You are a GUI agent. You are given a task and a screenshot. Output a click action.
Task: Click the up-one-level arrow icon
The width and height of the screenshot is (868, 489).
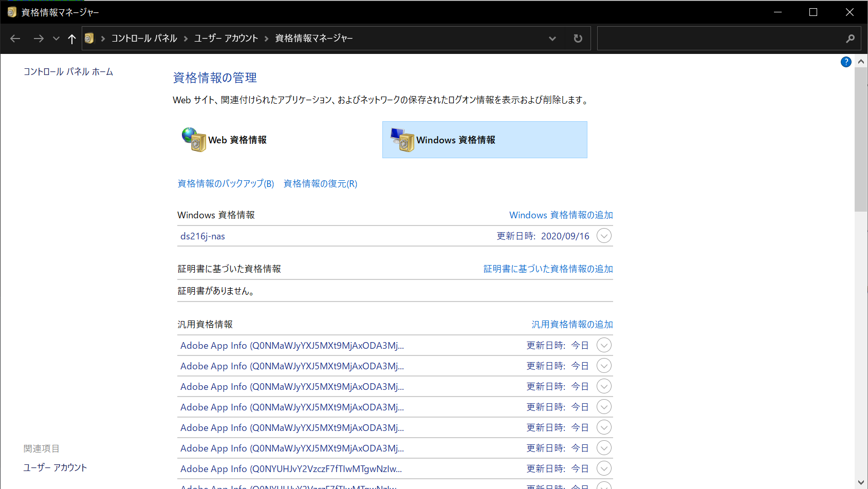71,38
